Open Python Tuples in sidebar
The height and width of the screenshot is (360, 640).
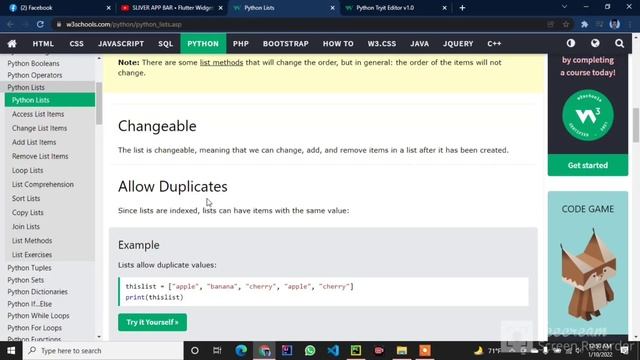pos(29,268)
